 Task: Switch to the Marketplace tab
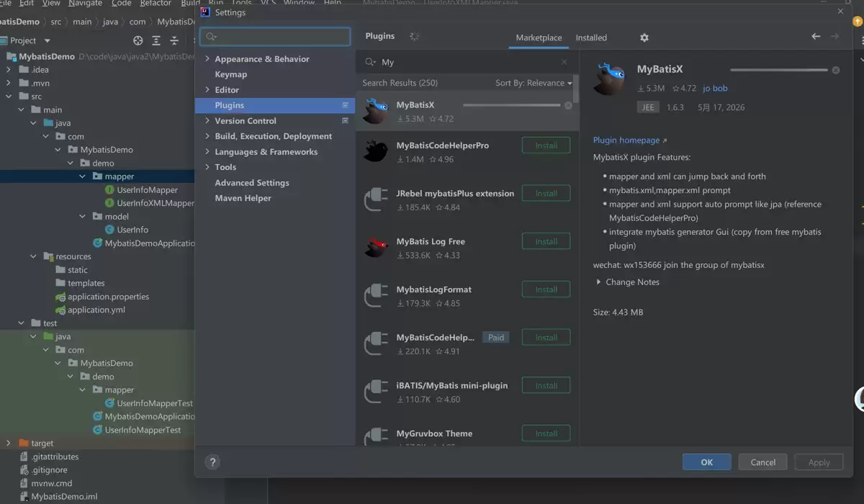pos(539,37)
